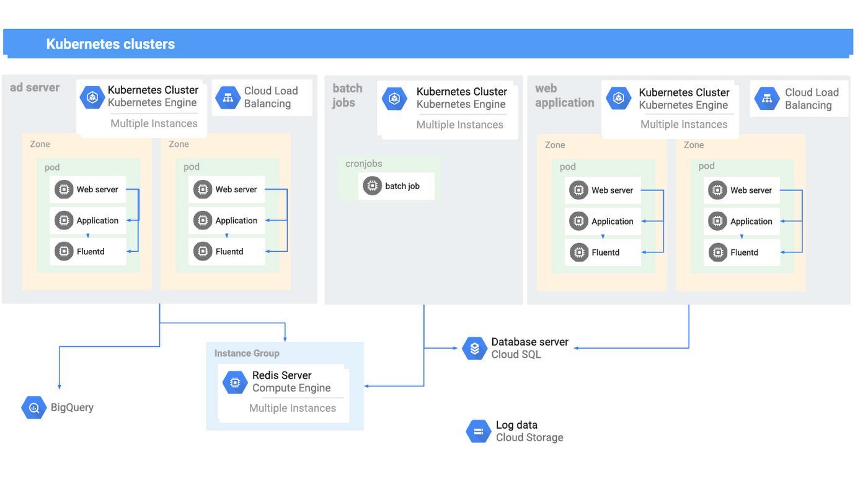
Task: Click Web server chip icon in web application's left zone
Action: (x=579, y=190)
